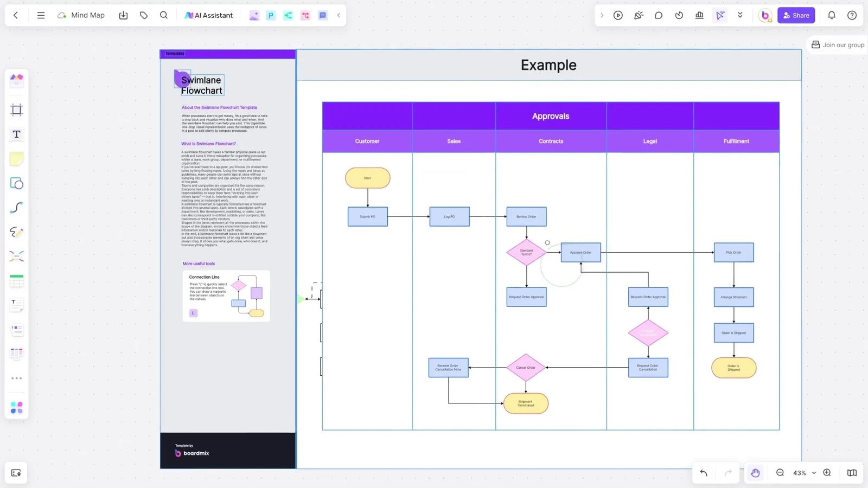Expand more tools with the double chevron
The height and width of the screenshot is (488, 868).
coord(740,15)
